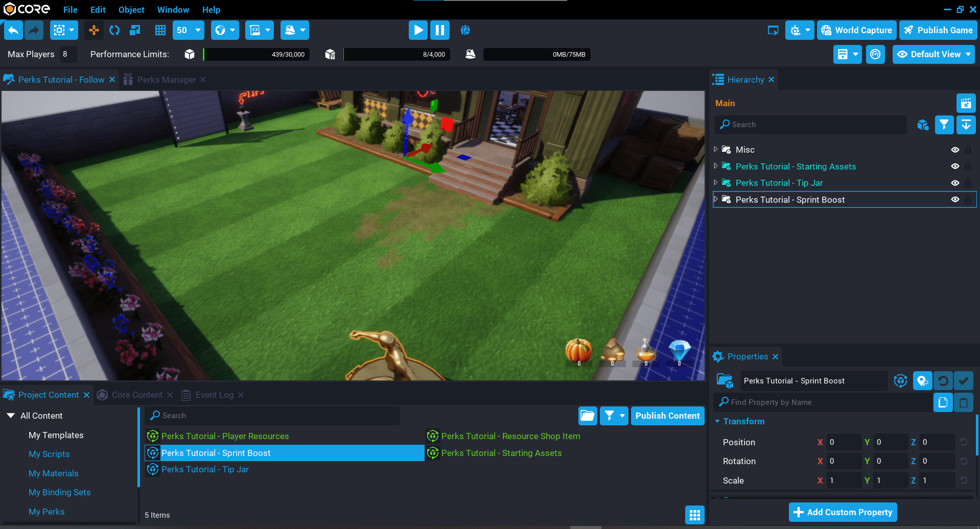Click the multiplayer preview mode icon
This screenshot has width=980, height=529.
coord(465,30)
